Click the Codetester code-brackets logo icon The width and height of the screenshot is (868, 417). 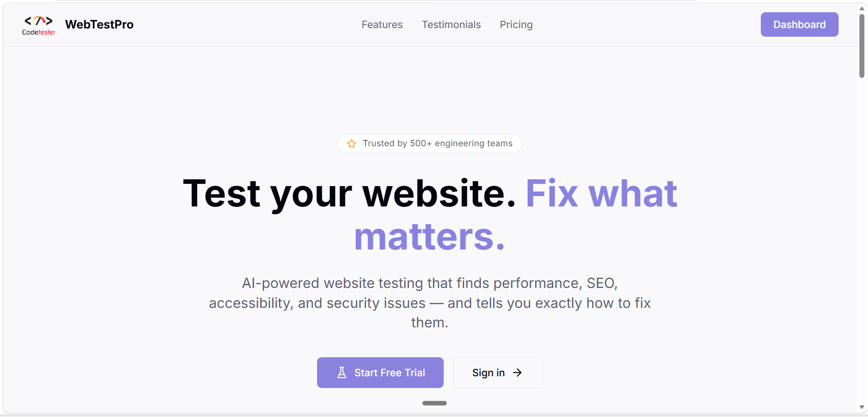[38, 21]
